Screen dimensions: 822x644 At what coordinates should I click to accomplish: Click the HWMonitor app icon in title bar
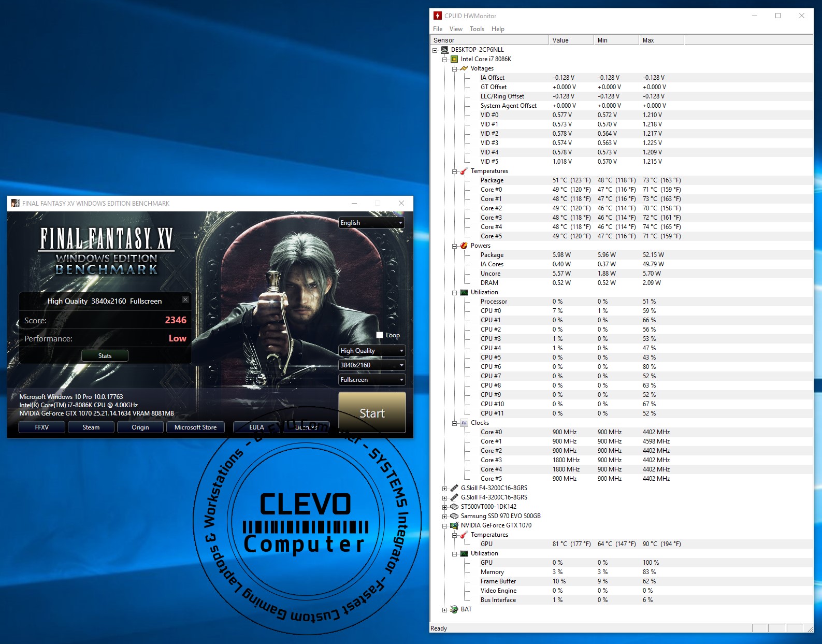(x=438, y=16)
